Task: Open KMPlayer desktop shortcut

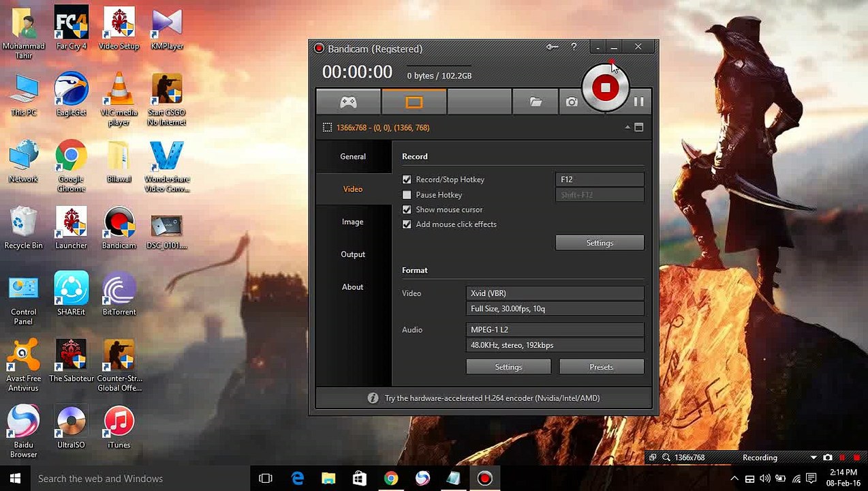Action: tap(167, 29)
